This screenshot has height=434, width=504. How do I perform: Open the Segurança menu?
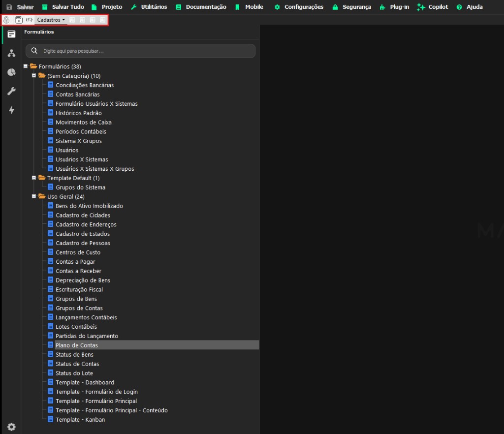pos(351,7)
